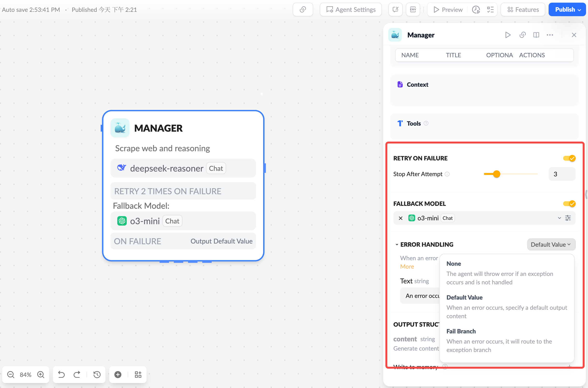
Task: Click the history/restore icon in toolbar
Action: 97,374
